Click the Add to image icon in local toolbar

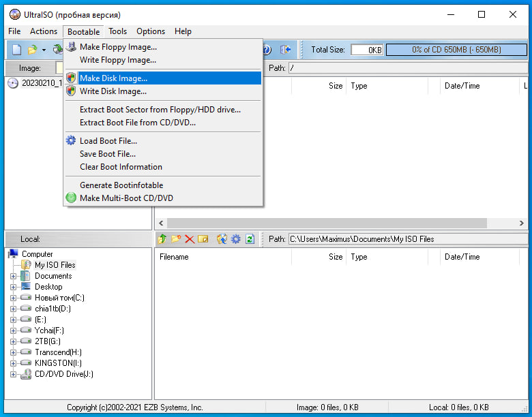click(x=222, y=239)
